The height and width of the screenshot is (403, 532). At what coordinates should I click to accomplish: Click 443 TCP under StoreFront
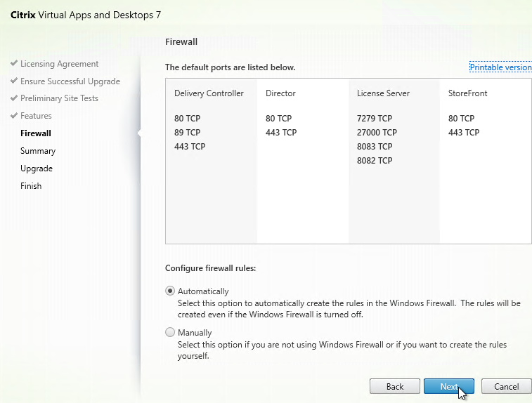pos(464,133)
